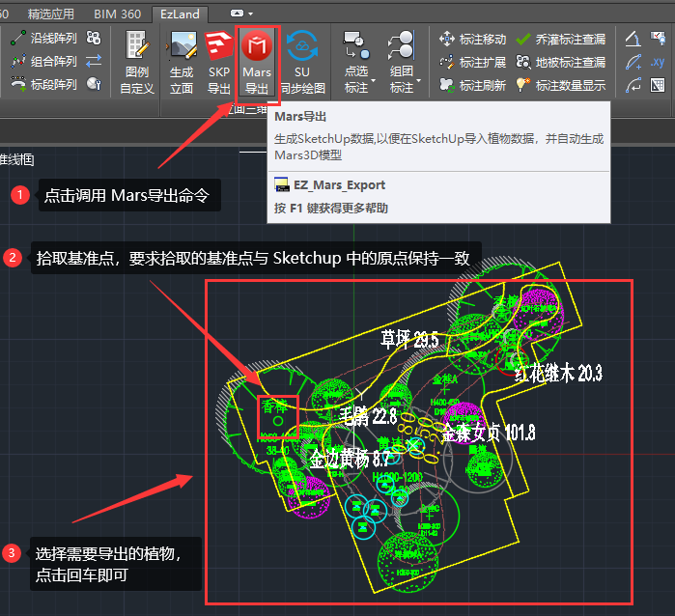
Task: Click the blue swap-arrows icon beside 组合阵列
Action: pos(94,61)
